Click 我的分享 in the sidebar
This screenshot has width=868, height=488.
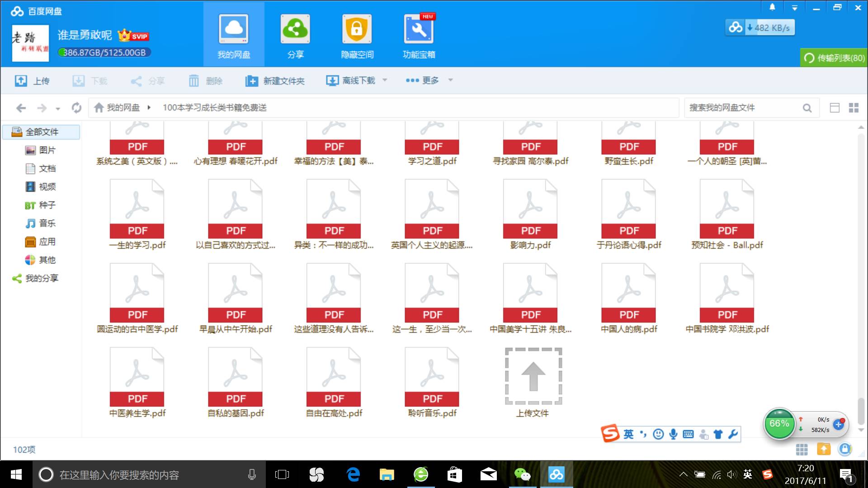[41, 278]
